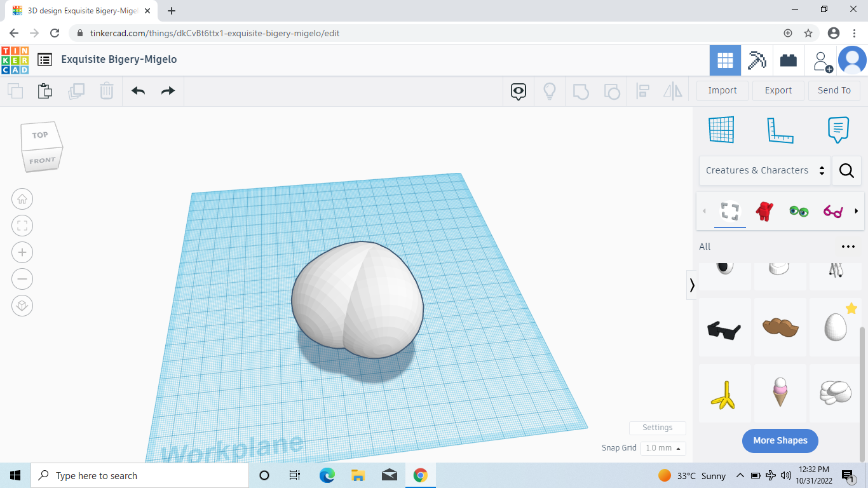Redo the last action
This screenshot has height=488, width=868.
(167, 91)
